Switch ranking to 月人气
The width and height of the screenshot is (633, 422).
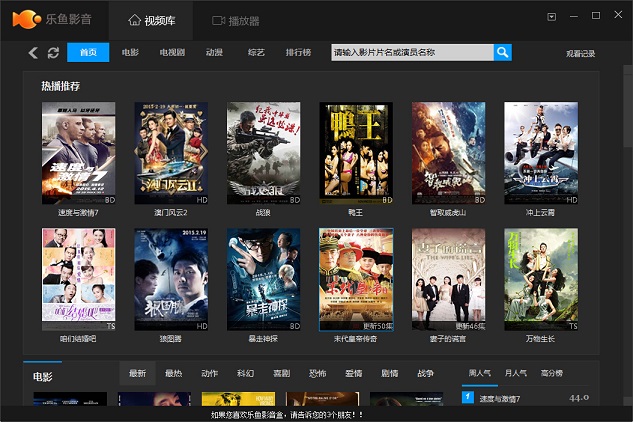tap(516, 373)
